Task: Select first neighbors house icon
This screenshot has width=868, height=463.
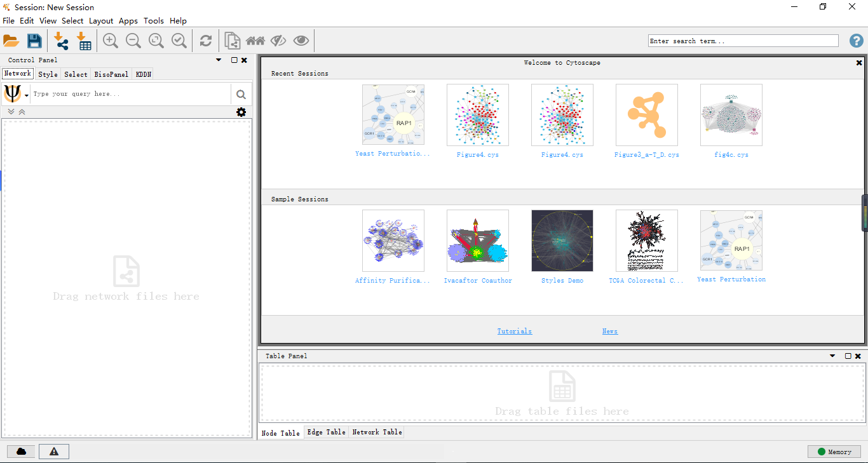Action: click(x=255, y=41)
